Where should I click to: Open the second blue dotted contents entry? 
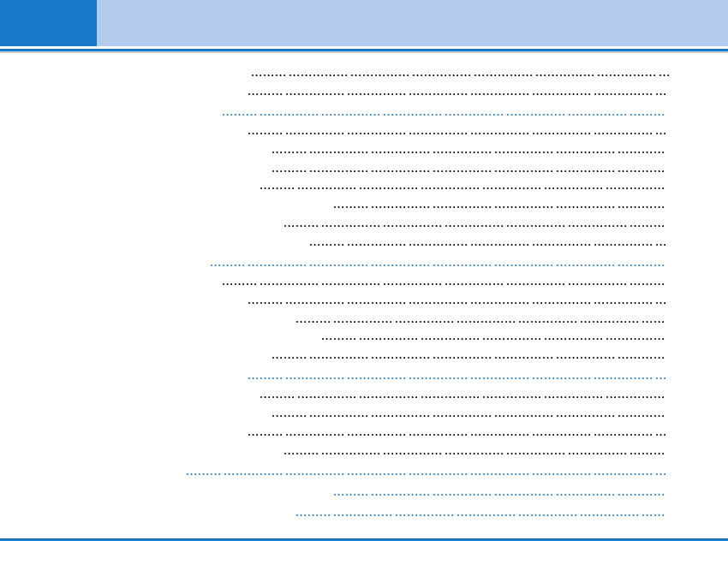coord(437,264)
